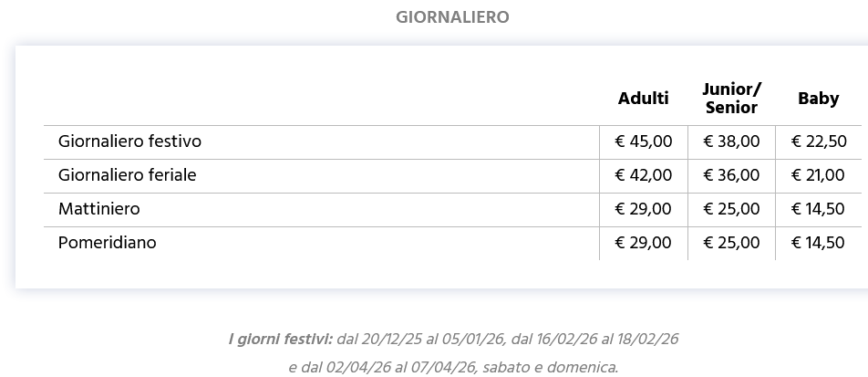868x377 pixels.
Task: Select the Junior/Senior column header
Action: coord(731,99)
